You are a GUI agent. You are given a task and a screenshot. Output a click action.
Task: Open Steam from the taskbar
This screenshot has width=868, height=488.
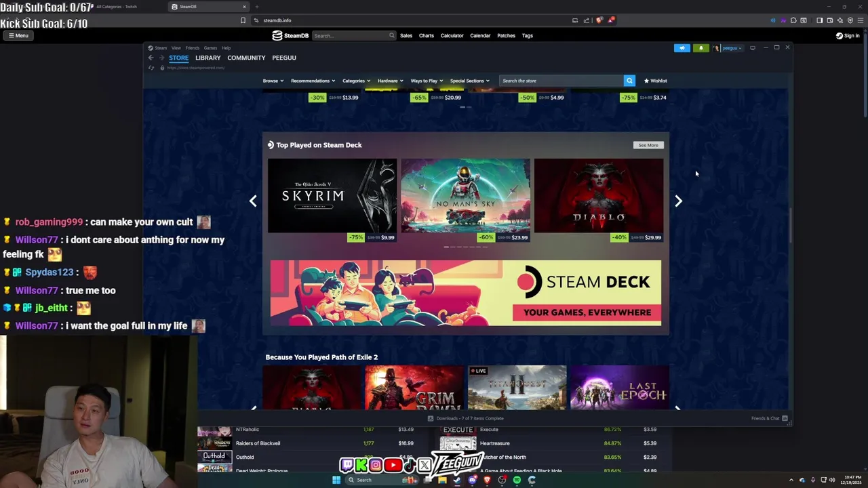pos(457,480)
